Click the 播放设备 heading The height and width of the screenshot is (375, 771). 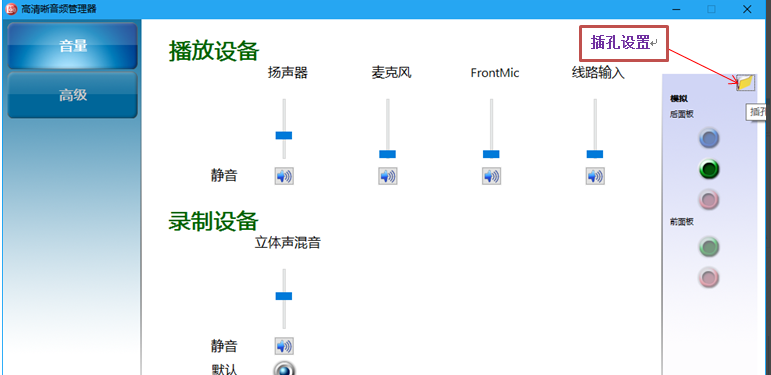click(214, 51)
